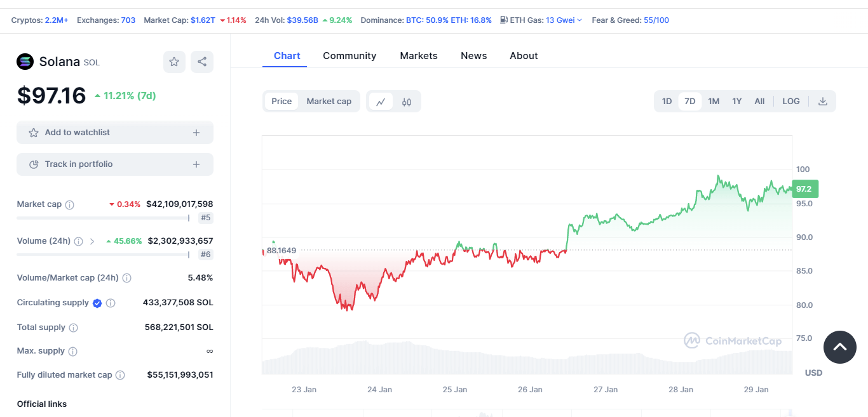Image resolution: width=868 pixels, height=417 pixels.
Task: Select the line chart type icon
Action: click(381, 102)
